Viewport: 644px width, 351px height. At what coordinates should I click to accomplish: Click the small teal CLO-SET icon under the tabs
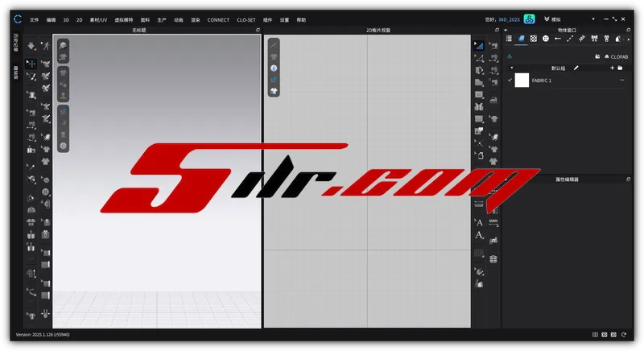pos(510,56)
